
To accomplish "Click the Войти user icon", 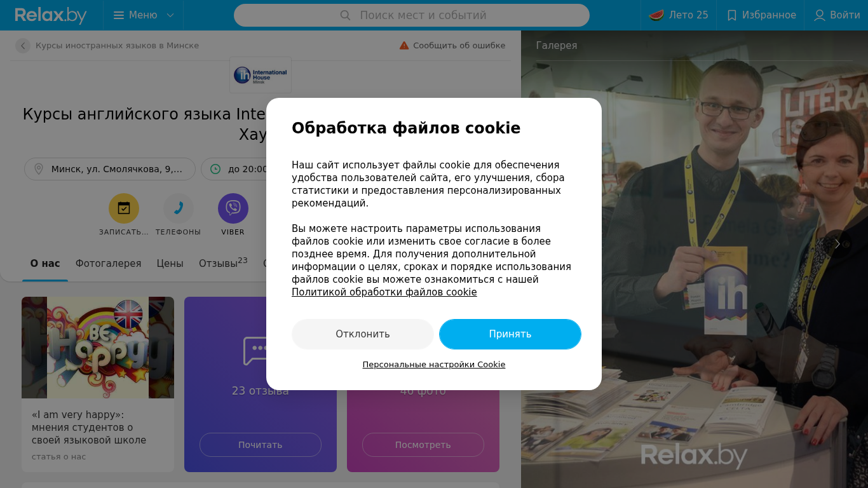I will 820,15.
